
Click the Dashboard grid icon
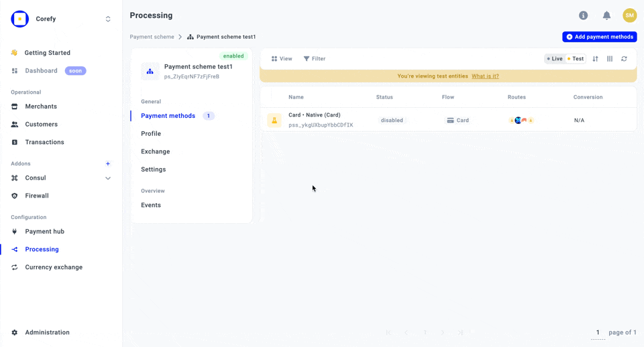point(15,70)
